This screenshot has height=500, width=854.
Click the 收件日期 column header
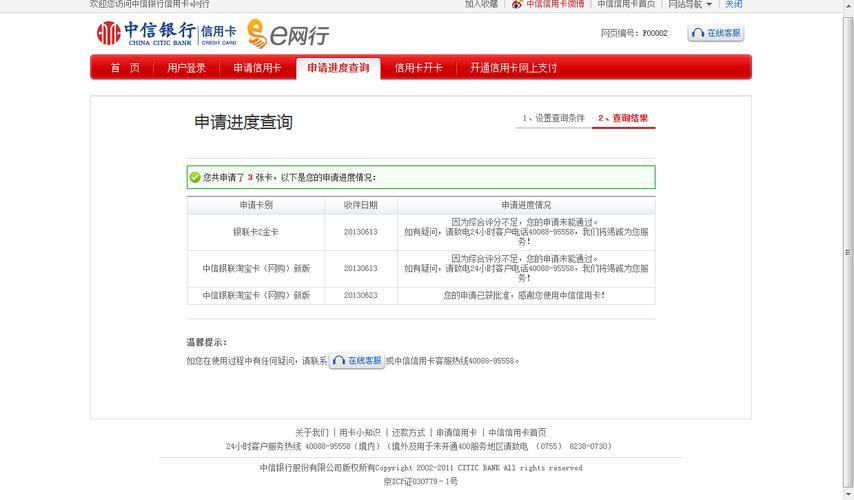tap(361, 205)
